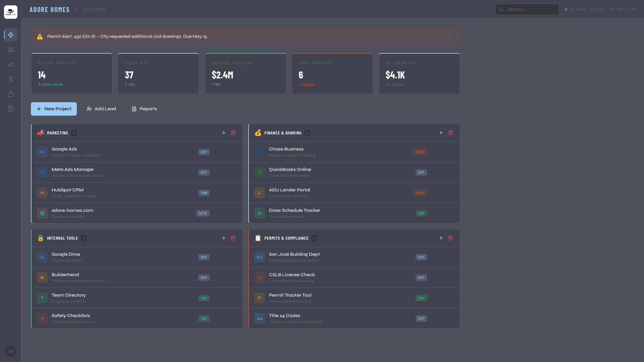
Task: Open adore-homes.com company website link
Action: pyautogui.click(x=137, y=213)
